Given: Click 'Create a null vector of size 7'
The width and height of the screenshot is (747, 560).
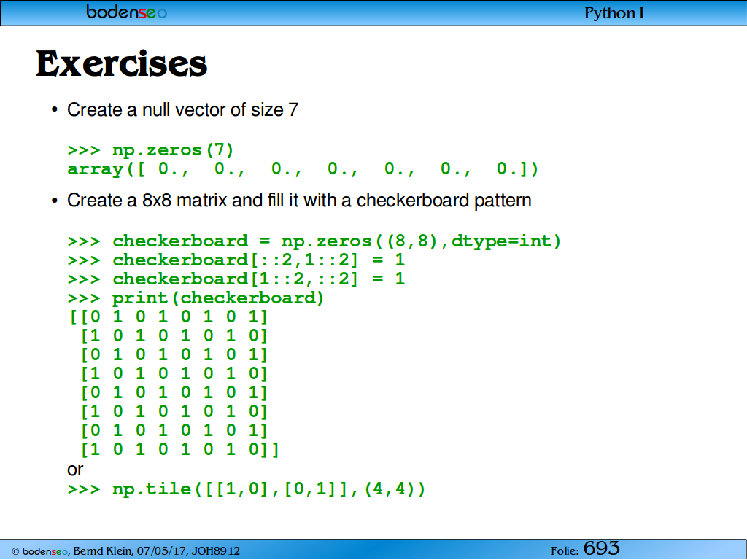Looking at the screenshot, I should [182, 110].
